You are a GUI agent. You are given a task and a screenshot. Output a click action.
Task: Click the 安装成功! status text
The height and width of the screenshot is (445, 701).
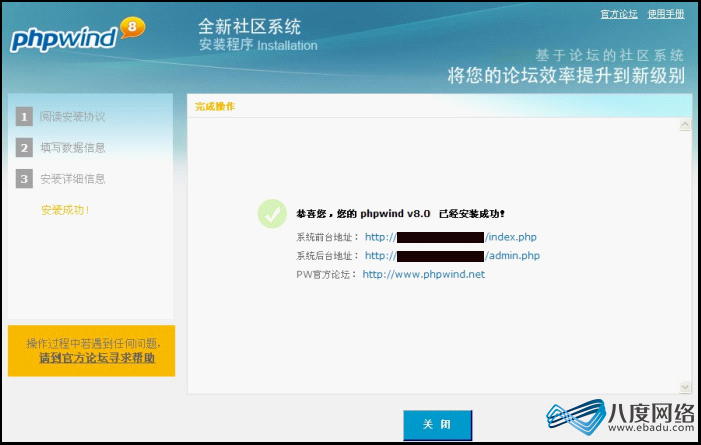65,210
